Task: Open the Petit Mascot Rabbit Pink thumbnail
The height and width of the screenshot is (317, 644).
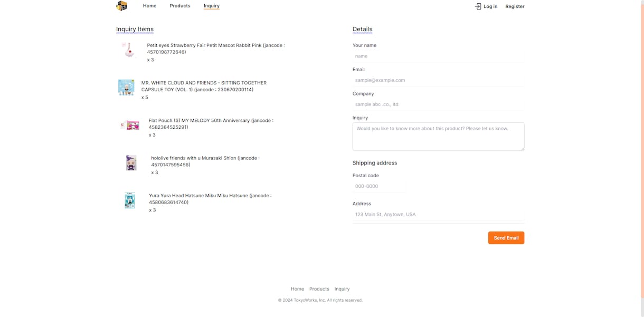Action: (x=128, y=51)
